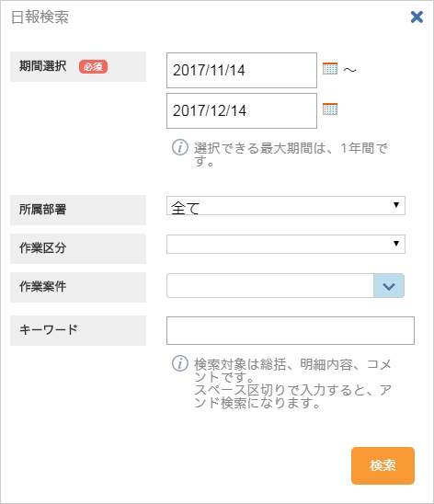Click the キーワード text input box
Image resolution: width=434 pixels, height=504 pixels.
[291, 330]
